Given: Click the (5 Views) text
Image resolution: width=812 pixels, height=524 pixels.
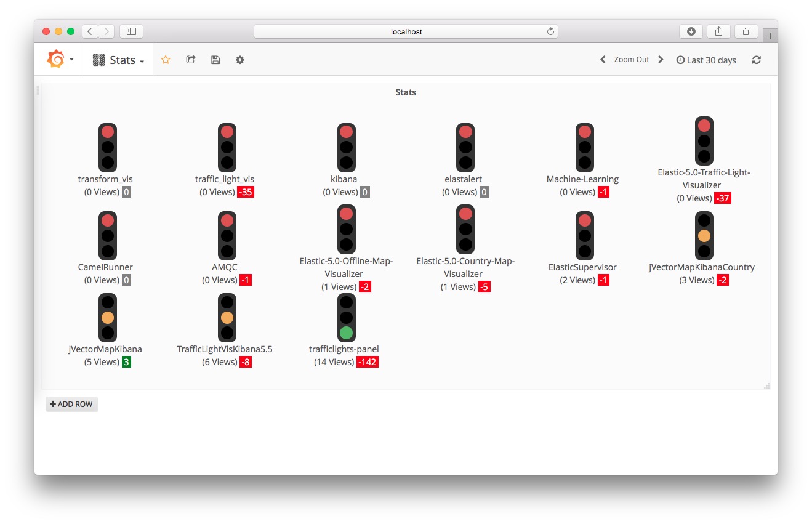Looking at the screenshot, I should (x=102, y=362).
